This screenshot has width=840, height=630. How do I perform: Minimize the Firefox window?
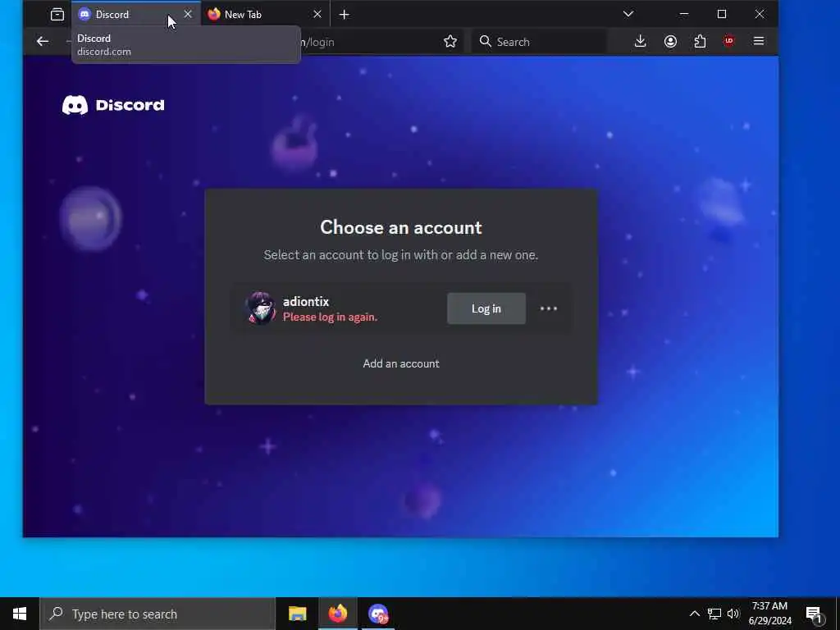tap(684, 14)
